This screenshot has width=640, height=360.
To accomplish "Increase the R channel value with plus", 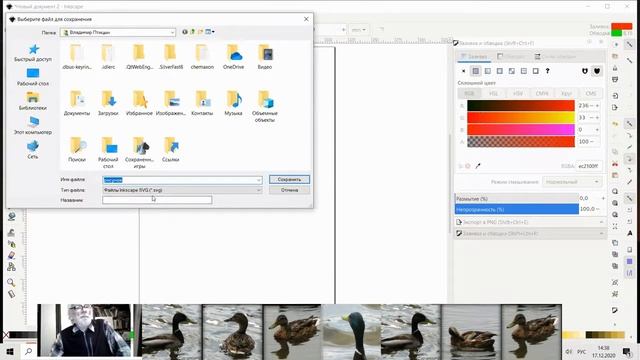I will coord(598,106).
